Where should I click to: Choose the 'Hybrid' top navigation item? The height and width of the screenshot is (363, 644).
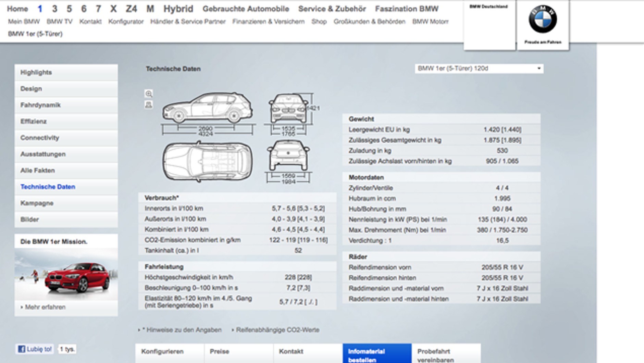pos(178,9)
